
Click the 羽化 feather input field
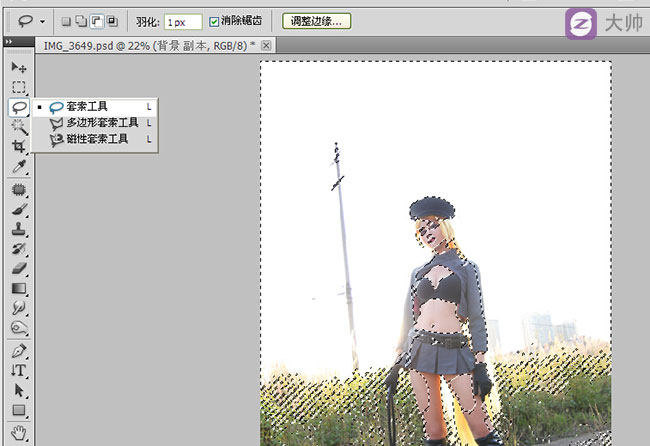click(x=183, y=22)
